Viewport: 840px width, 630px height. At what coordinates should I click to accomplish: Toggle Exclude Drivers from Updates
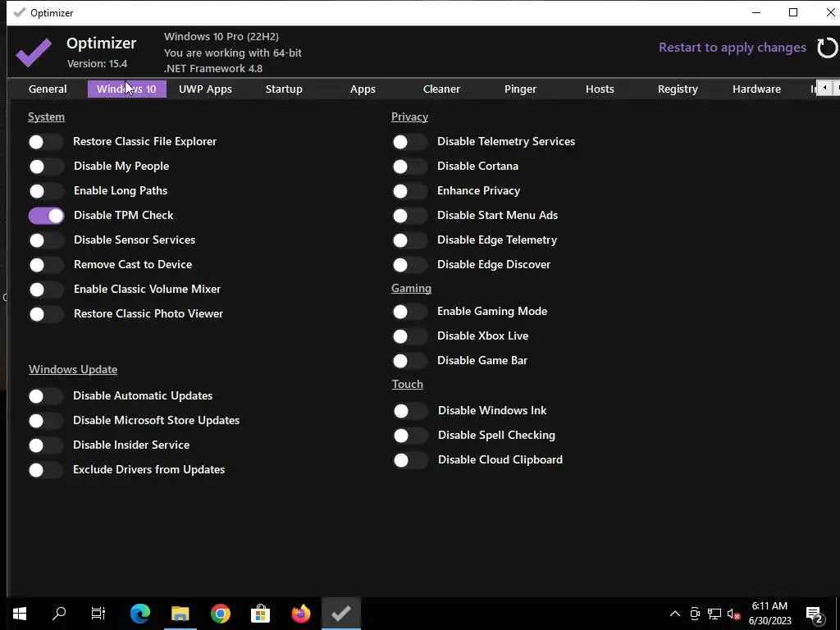click(46, 470)
